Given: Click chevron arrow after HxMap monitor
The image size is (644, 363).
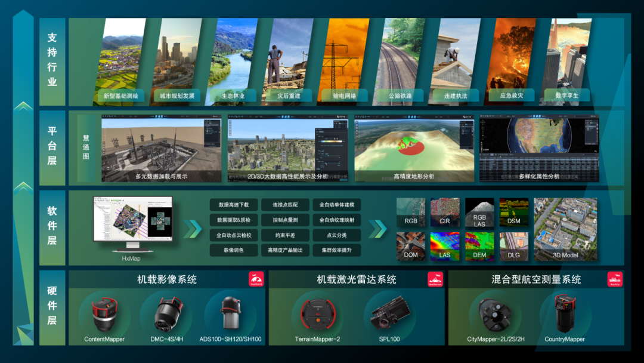Looking at the screenshot, I should [193, 229].
